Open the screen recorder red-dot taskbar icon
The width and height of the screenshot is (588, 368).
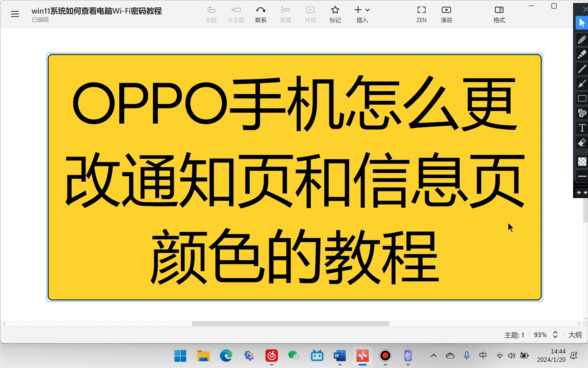385,356
